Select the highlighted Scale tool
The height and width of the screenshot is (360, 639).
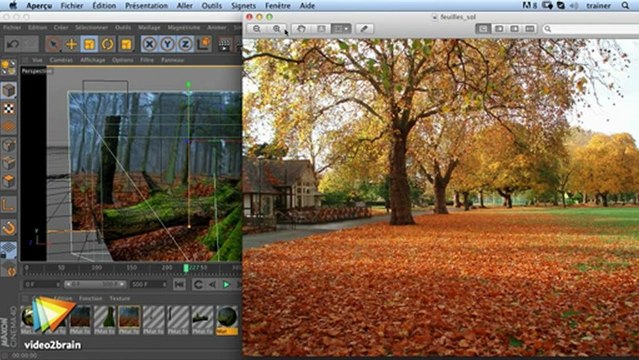click(89, 44)
